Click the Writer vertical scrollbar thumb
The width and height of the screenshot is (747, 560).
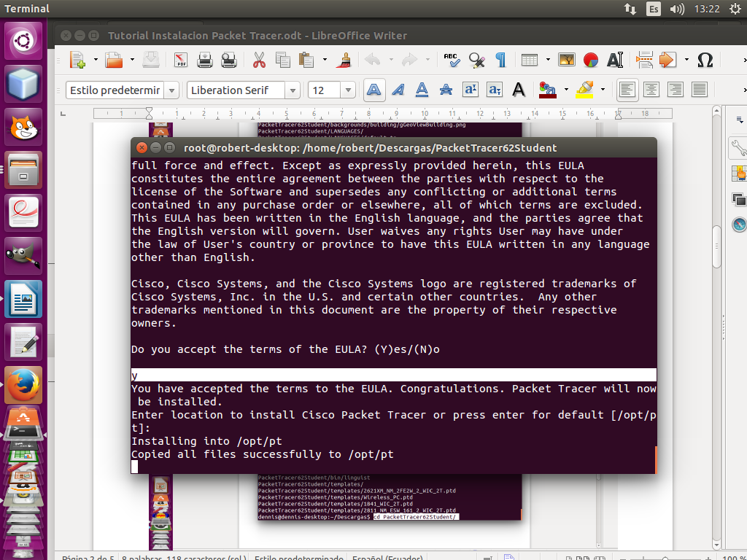pyautogui.click(x=716, y=246)
